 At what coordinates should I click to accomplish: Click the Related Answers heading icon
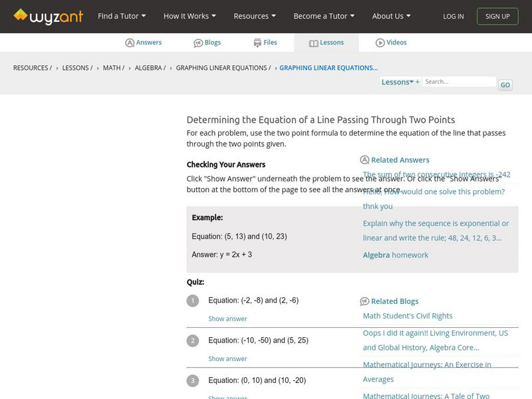click(x=364, y=160)
